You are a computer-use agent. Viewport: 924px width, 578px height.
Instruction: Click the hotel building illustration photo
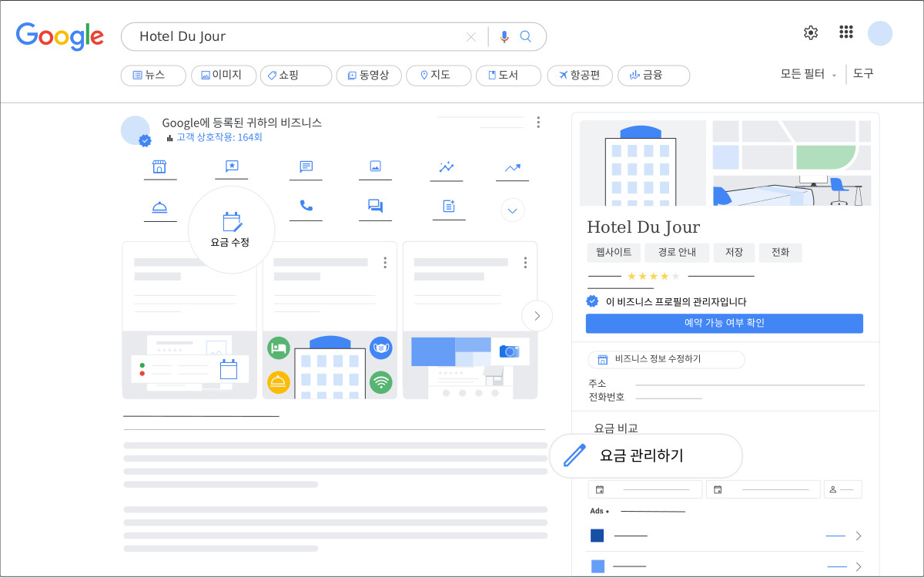643,163
